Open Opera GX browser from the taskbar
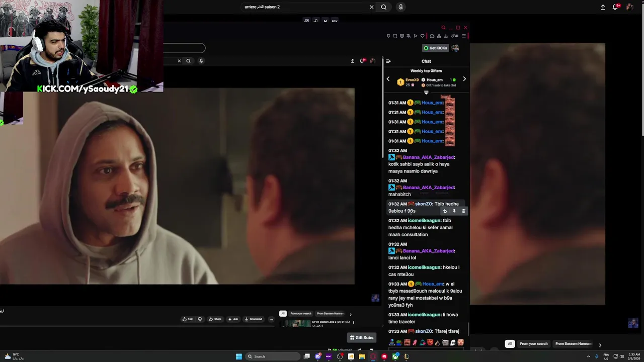 pyautogui.click(x=373, y=356)
